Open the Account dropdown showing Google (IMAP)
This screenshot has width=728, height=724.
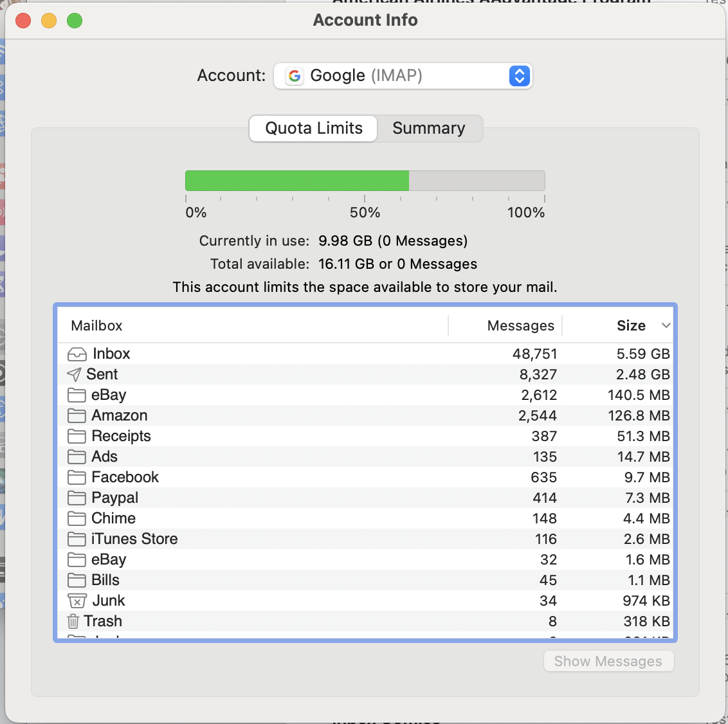(403, 76)
